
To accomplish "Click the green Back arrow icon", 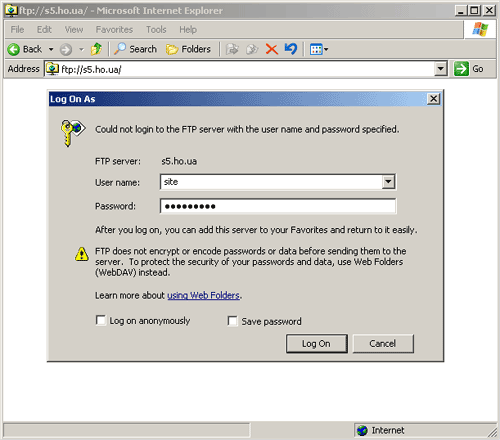I will (x=14, y=49).
